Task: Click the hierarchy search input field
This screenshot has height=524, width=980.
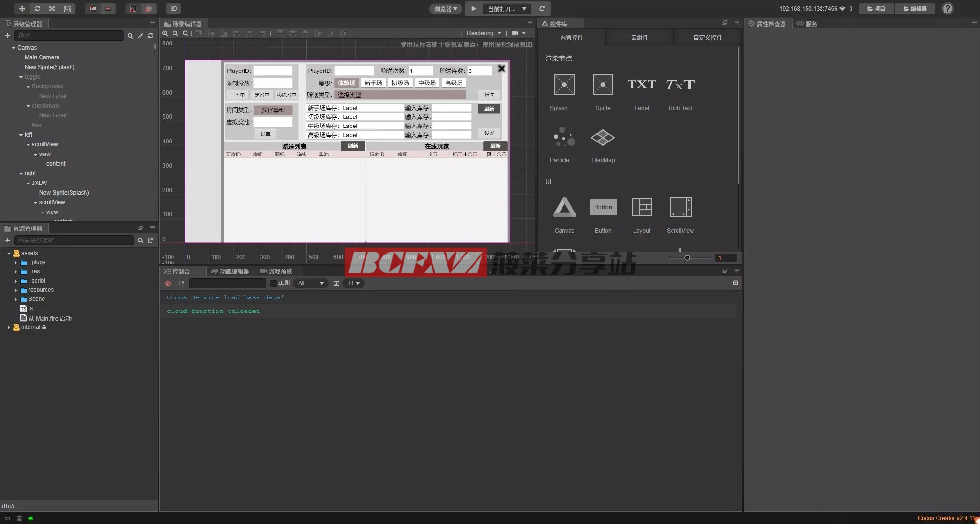Action: [69, 35]
